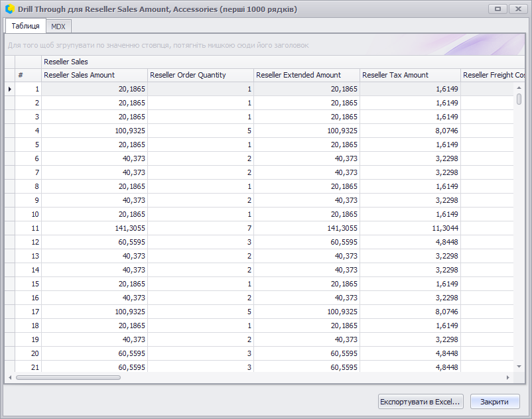Select Sales Amount 100,9325 in row 4
532x419 pixels.
click(95, 131)
